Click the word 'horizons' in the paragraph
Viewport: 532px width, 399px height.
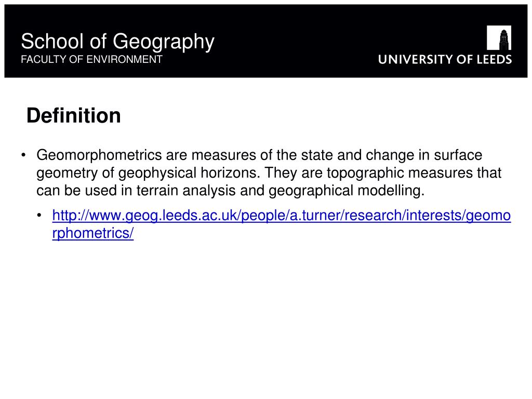[230, 172]
